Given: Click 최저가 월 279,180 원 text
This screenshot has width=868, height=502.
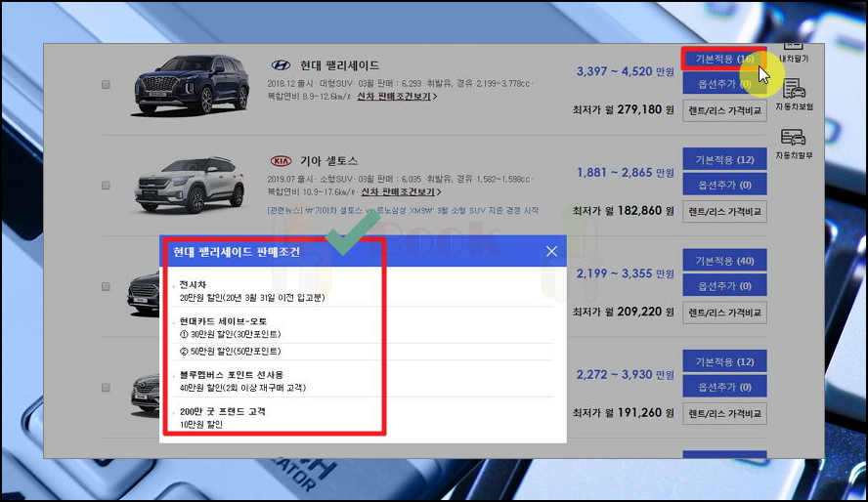Looking at the screenshot, I should (x=624, y=109).
